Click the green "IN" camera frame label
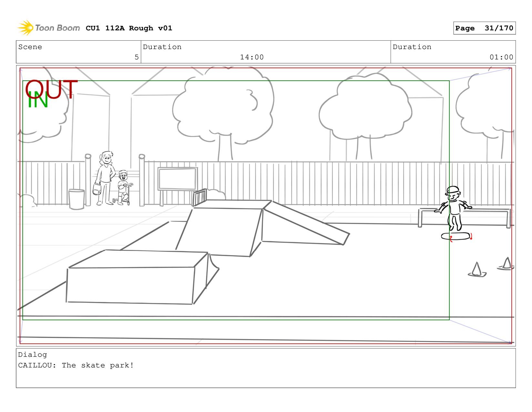The image size is (532, 412). coord(38,100)
